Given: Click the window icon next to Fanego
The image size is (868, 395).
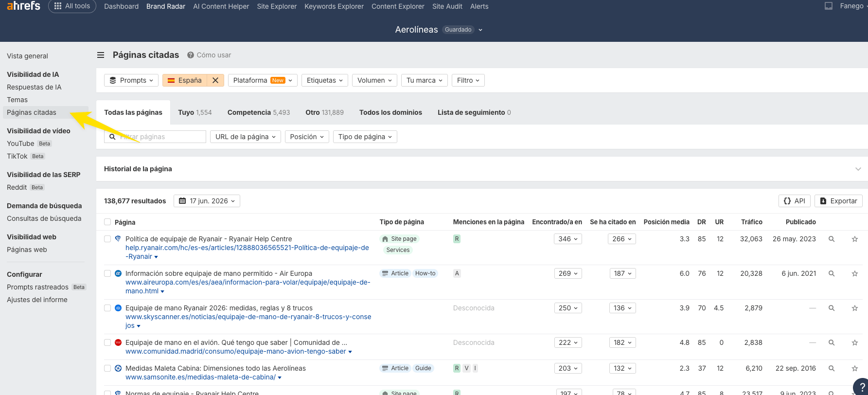Looking at the screenshot, I should pos(829,6).
